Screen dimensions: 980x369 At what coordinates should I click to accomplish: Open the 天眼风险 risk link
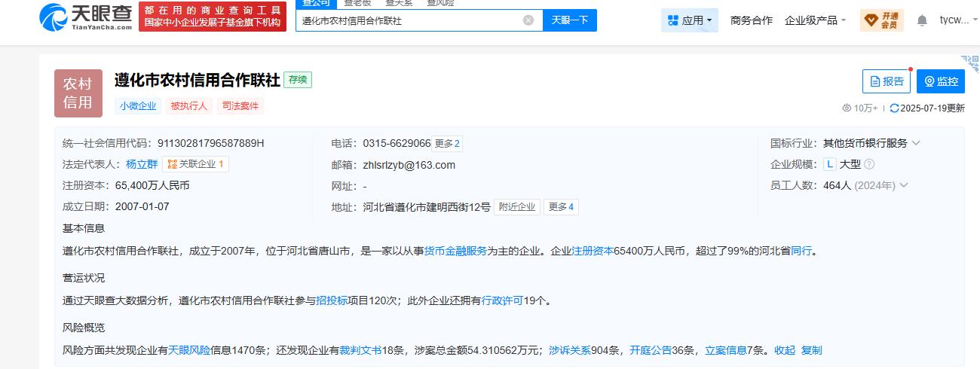click(189, 350)
